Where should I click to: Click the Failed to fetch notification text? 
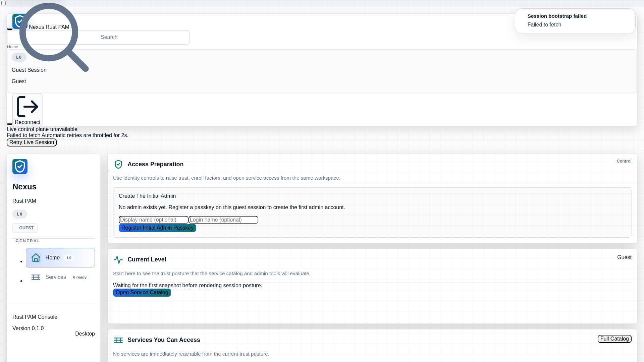coord(544,25)
